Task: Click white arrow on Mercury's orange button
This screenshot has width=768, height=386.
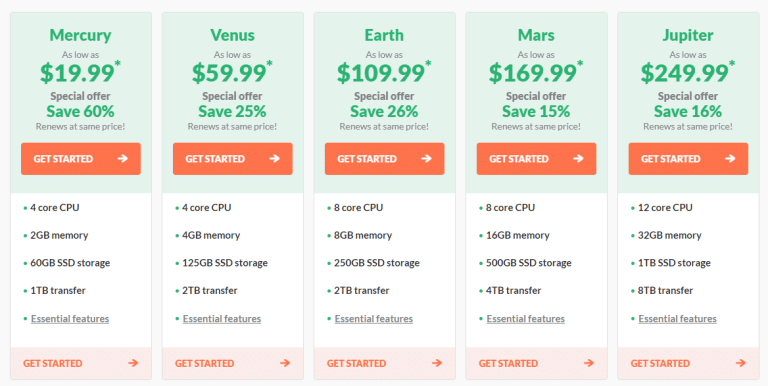Action: click(x=123, y=159)
